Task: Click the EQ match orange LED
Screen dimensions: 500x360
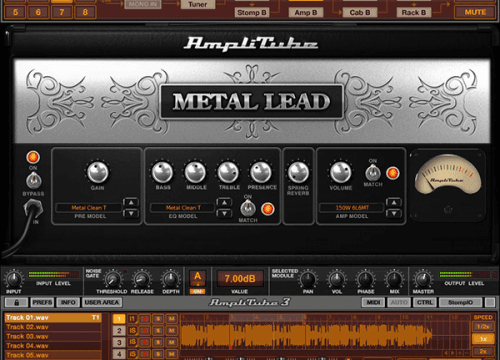Action: pos(267,209)
